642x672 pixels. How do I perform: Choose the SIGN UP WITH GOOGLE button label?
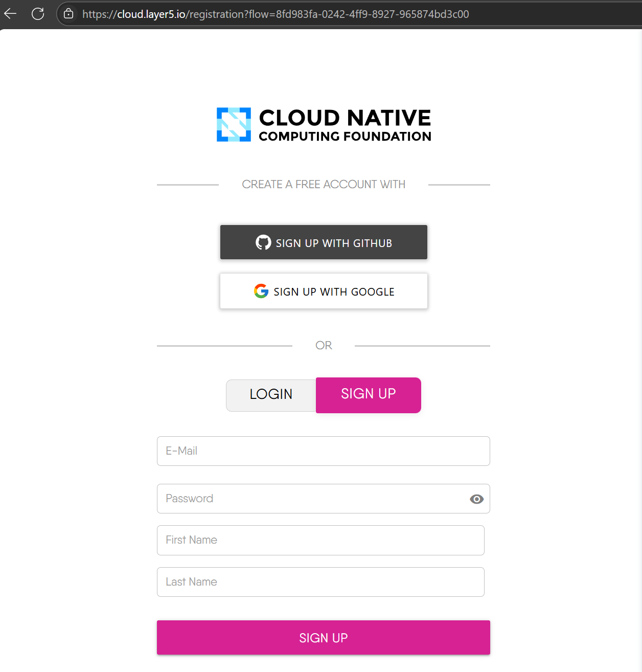[x=334, y=292]
